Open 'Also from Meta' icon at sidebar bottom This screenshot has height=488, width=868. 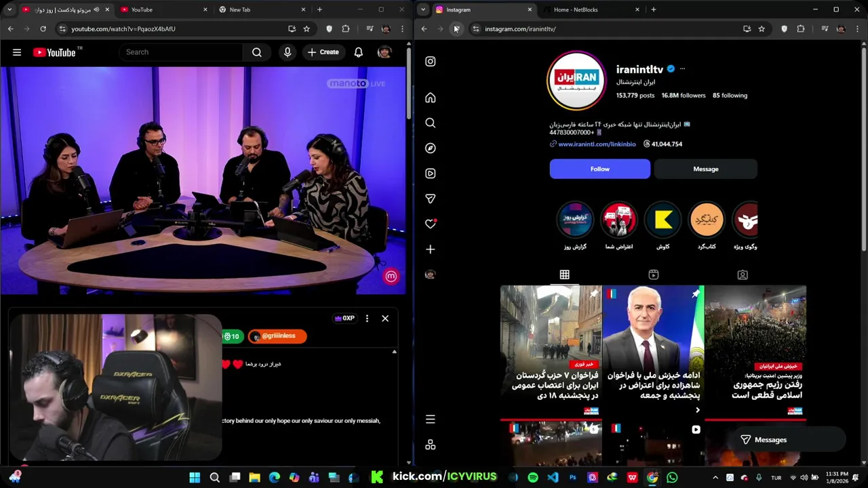(430, 445)
